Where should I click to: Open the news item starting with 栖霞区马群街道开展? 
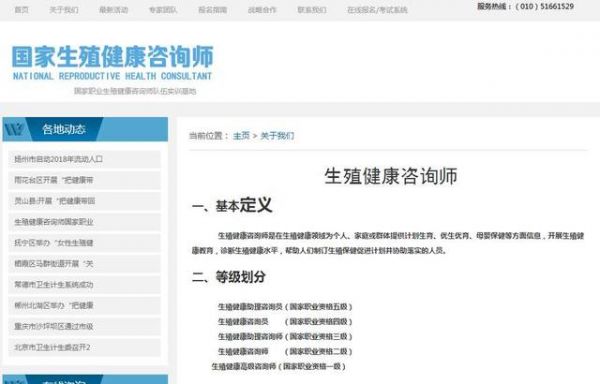tap(85, 264)
